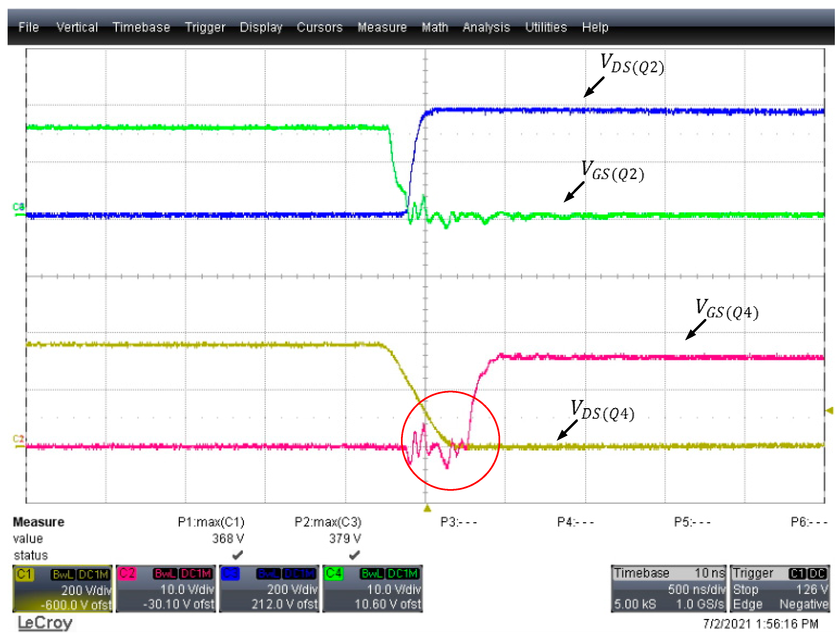This screenshot has height=638, width=840.
Task: Open the Timebase menu
Action: [x=141, y=27]
